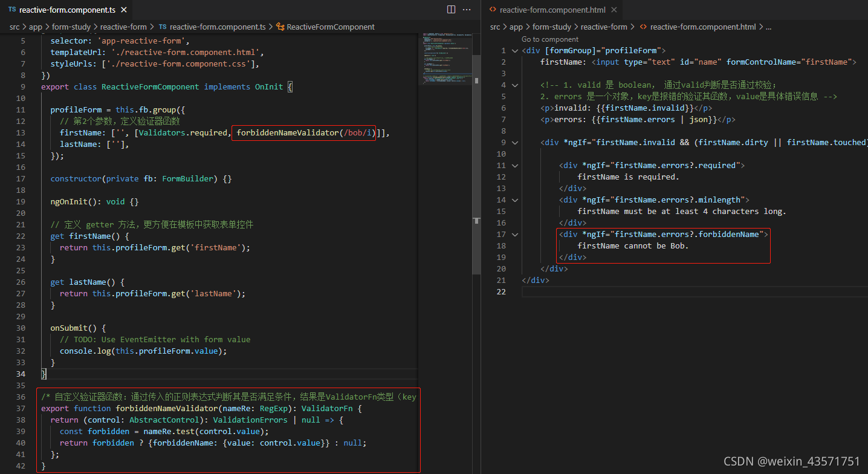Click the Split Editor Right icon

pyautogui.click(x=451, y=10)
